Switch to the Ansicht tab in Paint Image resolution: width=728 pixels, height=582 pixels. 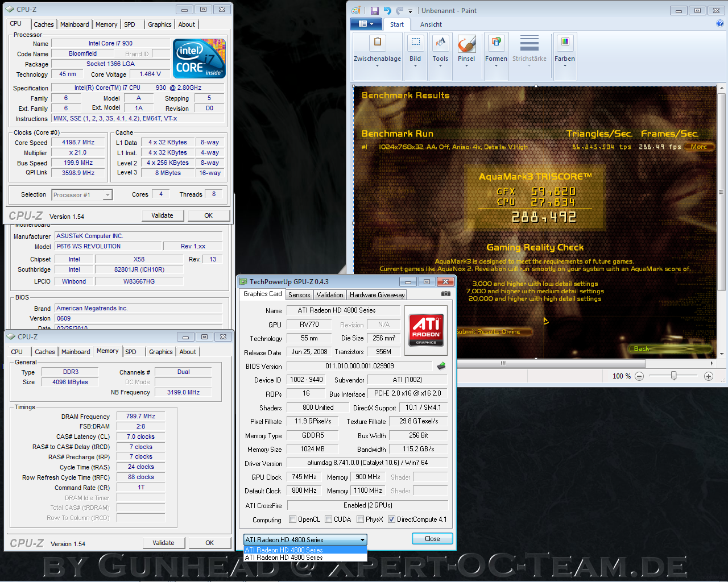point(431,24)
